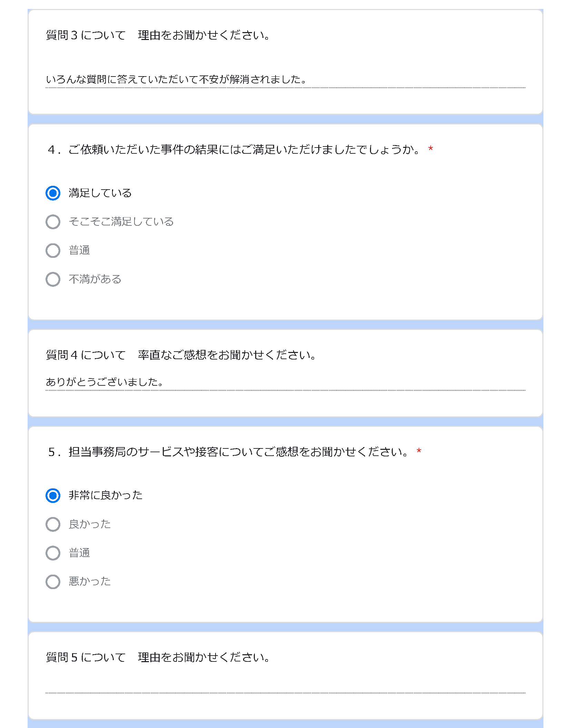Image resolution: width=570 pixels, height=728 pixels.
Task: Click the 悪かった label text
Action: click(x=90, y=582)
